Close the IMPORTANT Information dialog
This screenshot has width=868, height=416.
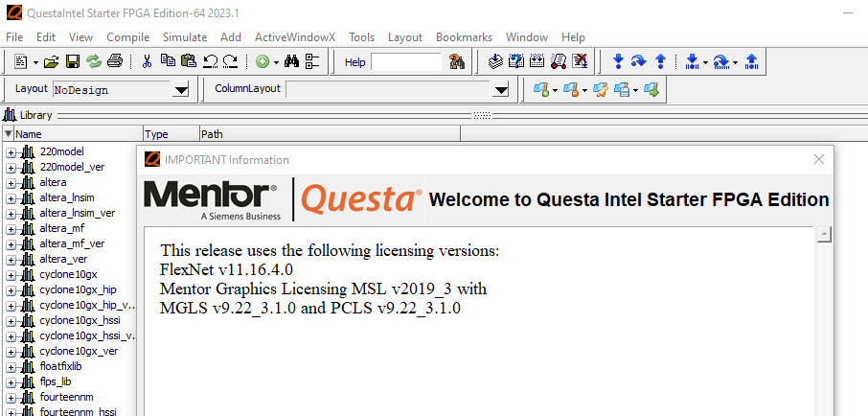(x=819, y=159)
